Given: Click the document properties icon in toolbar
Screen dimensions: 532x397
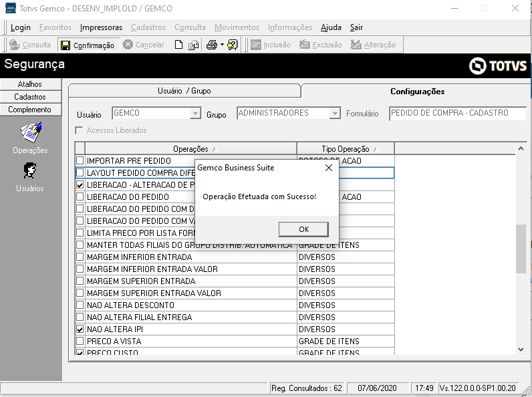Looking at the screenshot, I should (x=193, y=45).
